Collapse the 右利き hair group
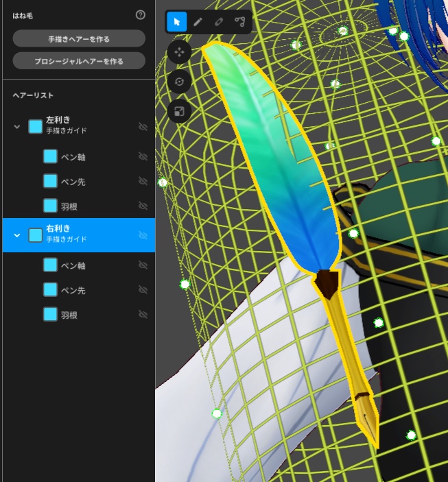Viewport: 448px width, 482px height. [x=17, y=235]
